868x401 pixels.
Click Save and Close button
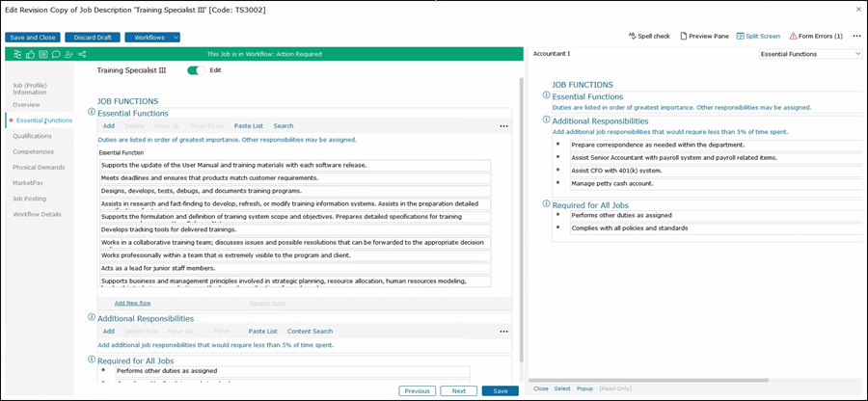33,38
